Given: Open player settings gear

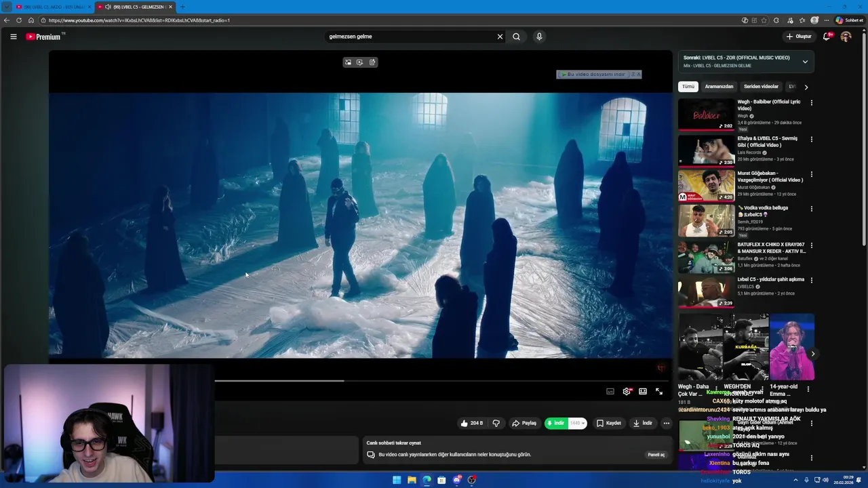Looking at the screenshot, I should [x=627, y=391].
